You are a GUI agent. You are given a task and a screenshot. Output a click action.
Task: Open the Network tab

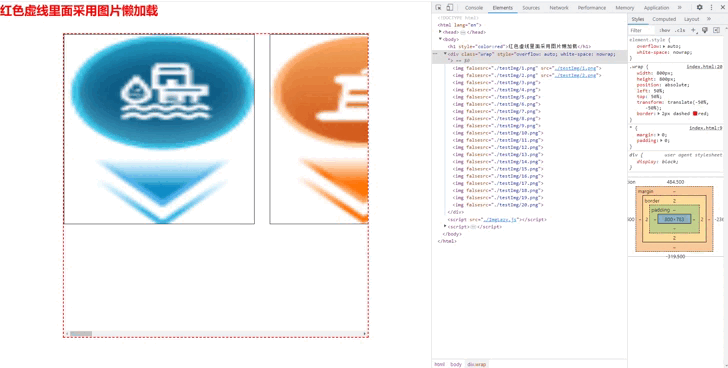[x=559, y=8]
